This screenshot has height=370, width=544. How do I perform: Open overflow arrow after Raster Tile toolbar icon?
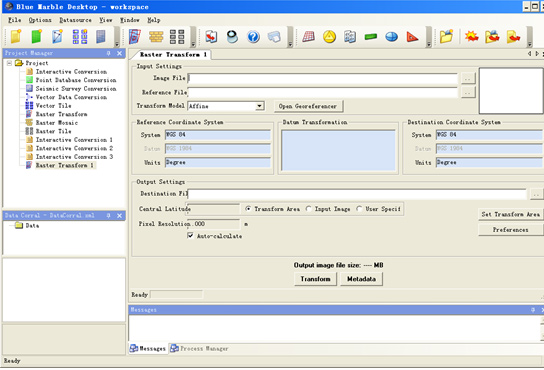(193, 44)
